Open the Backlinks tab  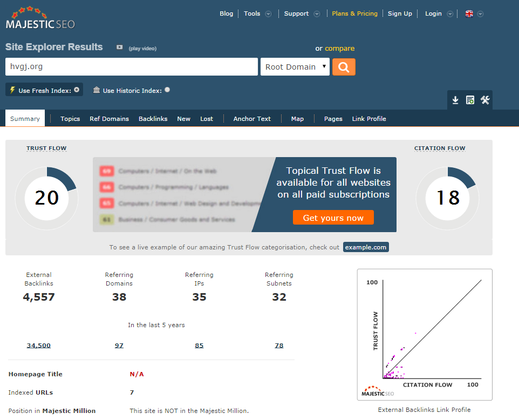click(153, 119)
